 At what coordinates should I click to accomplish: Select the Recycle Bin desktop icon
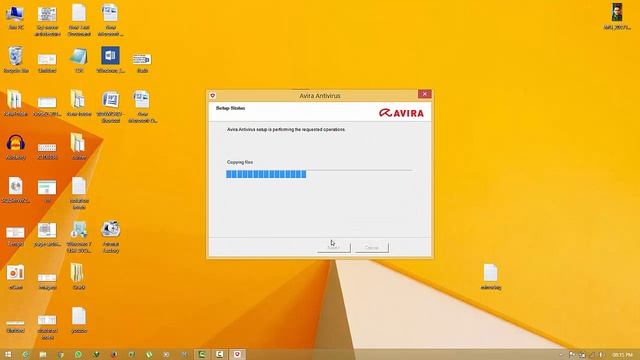click(x=16, y=60)
